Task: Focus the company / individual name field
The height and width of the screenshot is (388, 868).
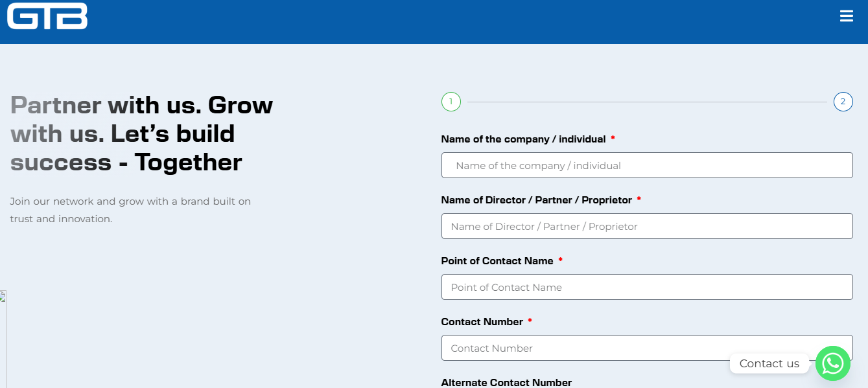Action: coord(646,165)
